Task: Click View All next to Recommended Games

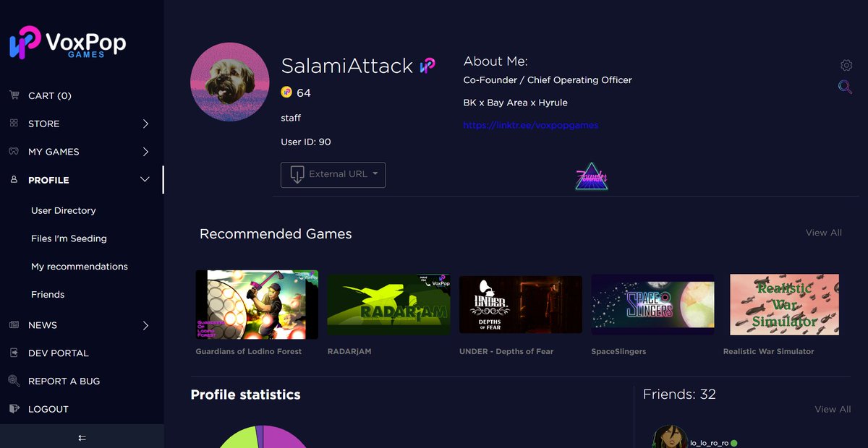Action: [x=823, y=233]
